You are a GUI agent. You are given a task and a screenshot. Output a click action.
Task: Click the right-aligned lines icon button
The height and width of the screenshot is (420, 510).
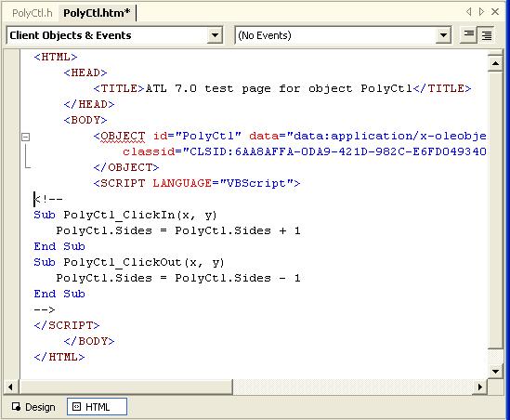pos(486,34)
